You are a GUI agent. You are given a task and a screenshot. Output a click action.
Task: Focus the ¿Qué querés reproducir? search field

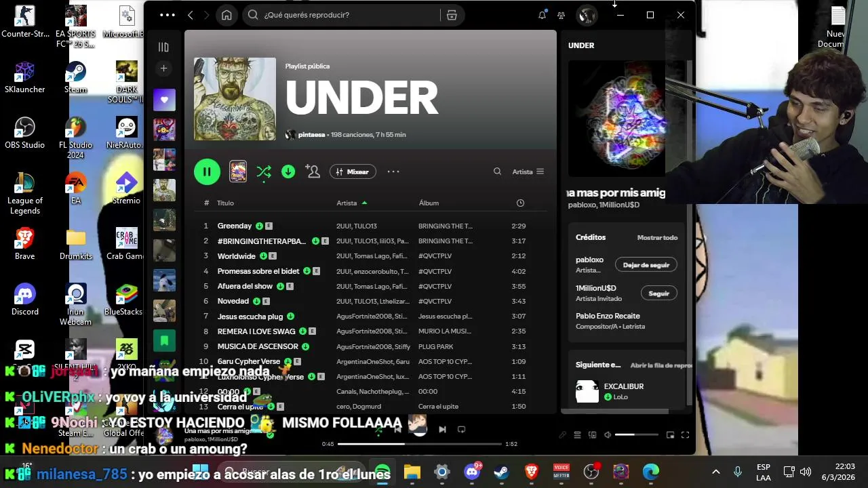tap(340, 15)
